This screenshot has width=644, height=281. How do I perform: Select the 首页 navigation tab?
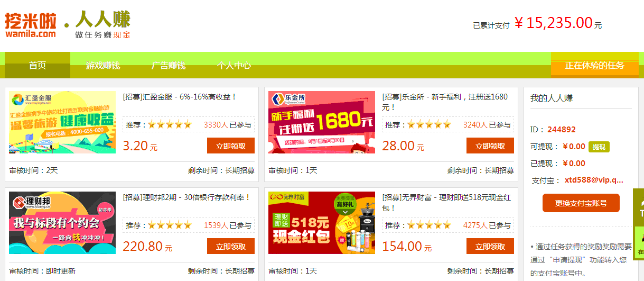pyautogui.click(x=38, y=65)
